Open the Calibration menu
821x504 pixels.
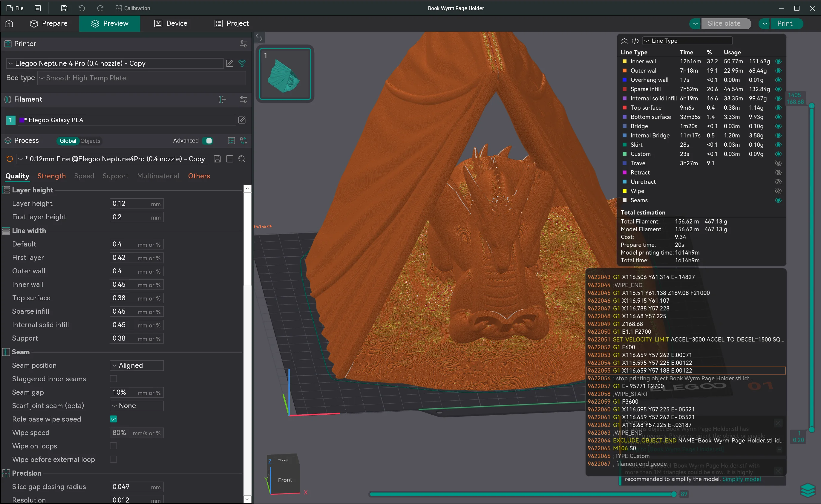pyautogui.click(x=133, y=8)
